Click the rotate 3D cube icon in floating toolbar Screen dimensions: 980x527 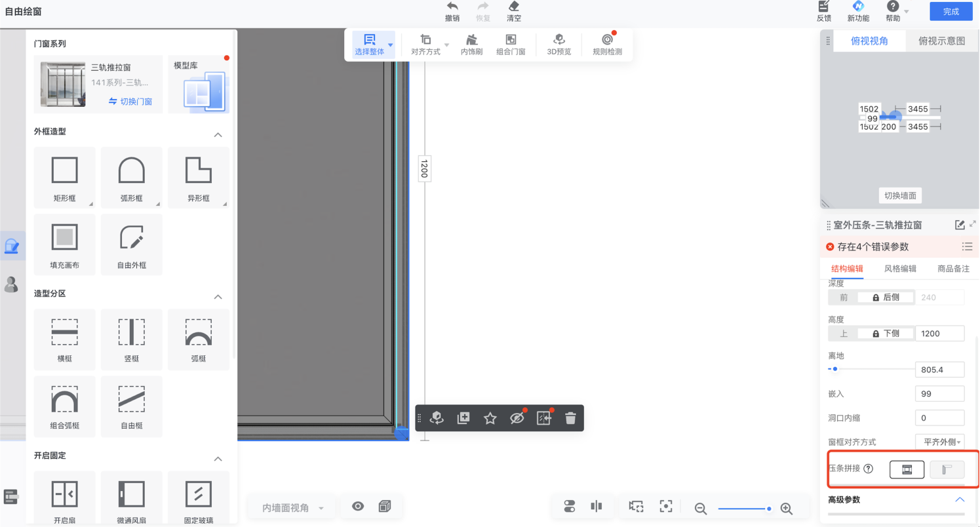coord(437,418)
